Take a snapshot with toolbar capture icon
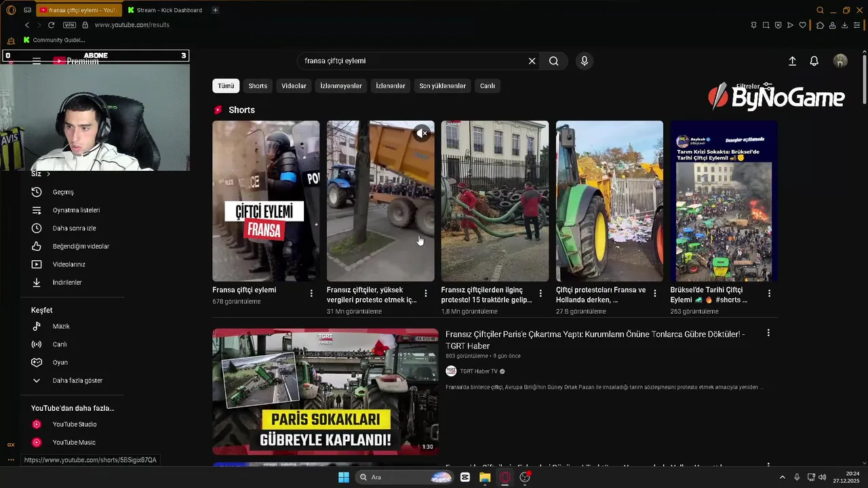The width and height of the screenshot is (868, 488). (x=766, y=25)
